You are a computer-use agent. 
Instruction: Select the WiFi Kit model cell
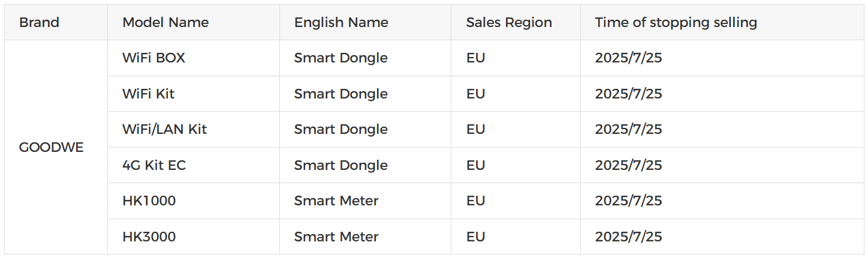point(148,94)
